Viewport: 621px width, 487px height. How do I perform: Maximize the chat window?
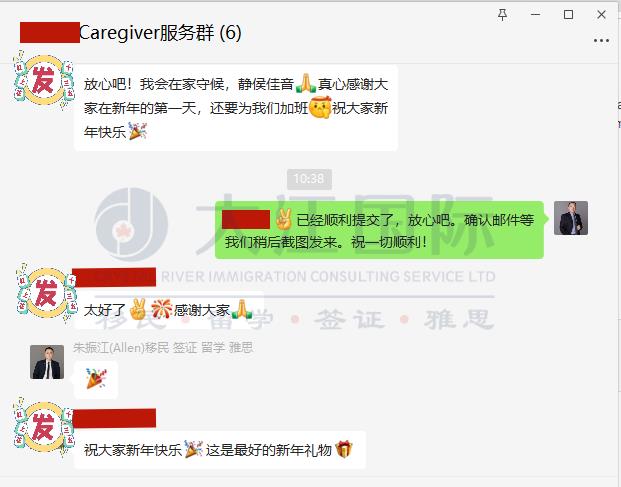pos(568,15)
